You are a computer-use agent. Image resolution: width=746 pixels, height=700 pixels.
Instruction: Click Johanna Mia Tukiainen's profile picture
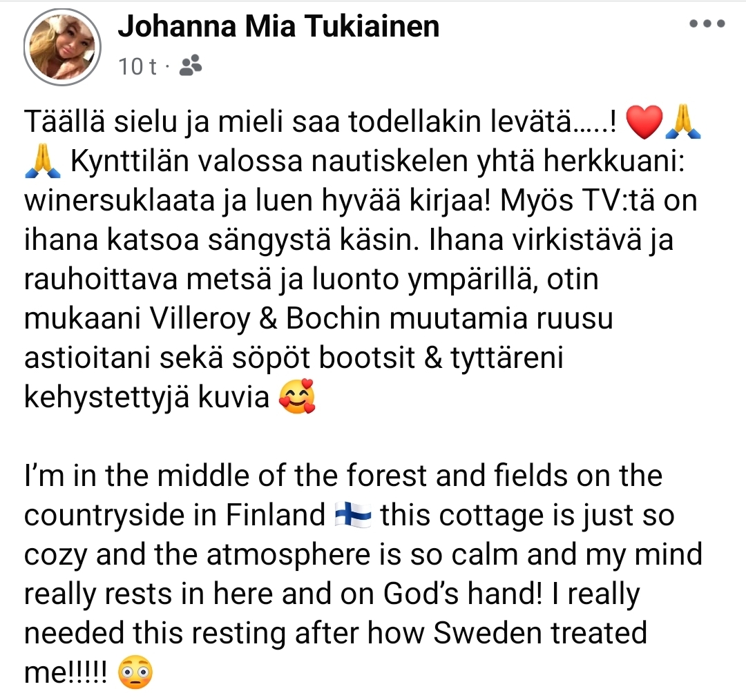[62, 46]
